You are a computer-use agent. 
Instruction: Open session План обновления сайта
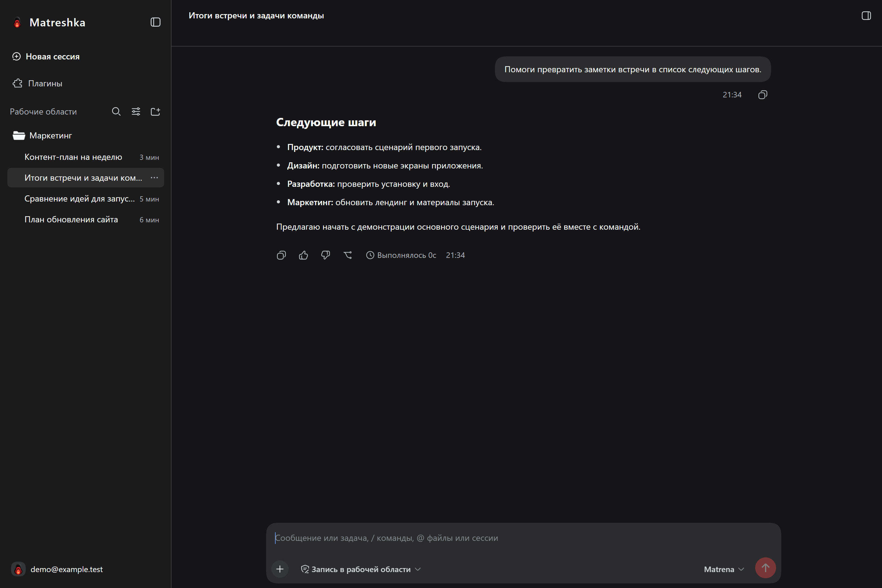86,220
